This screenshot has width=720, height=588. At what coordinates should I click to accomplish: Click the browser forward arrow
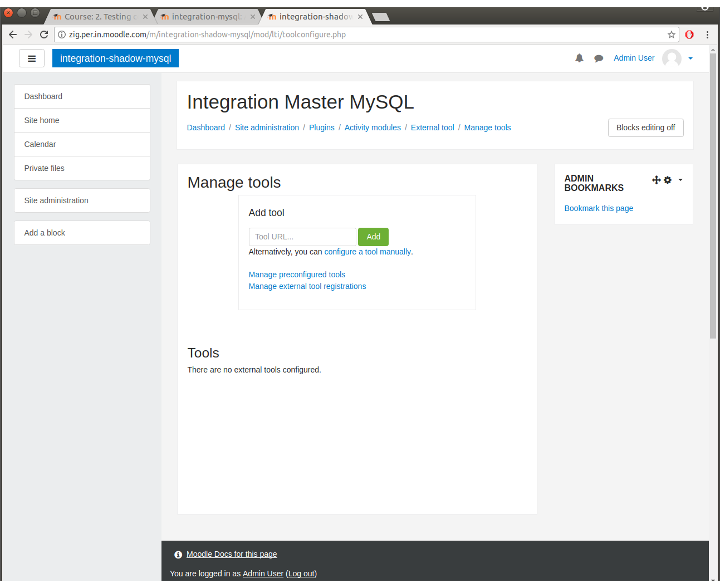click(28, 35)
